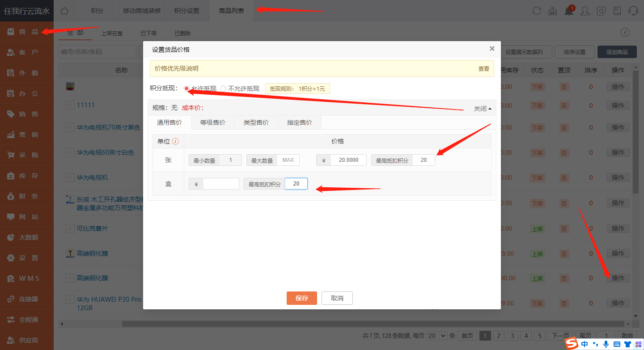Choose the 不允许抵现 radio option
This screenshot has width=644, height=350.
click(x=223, y=88)
